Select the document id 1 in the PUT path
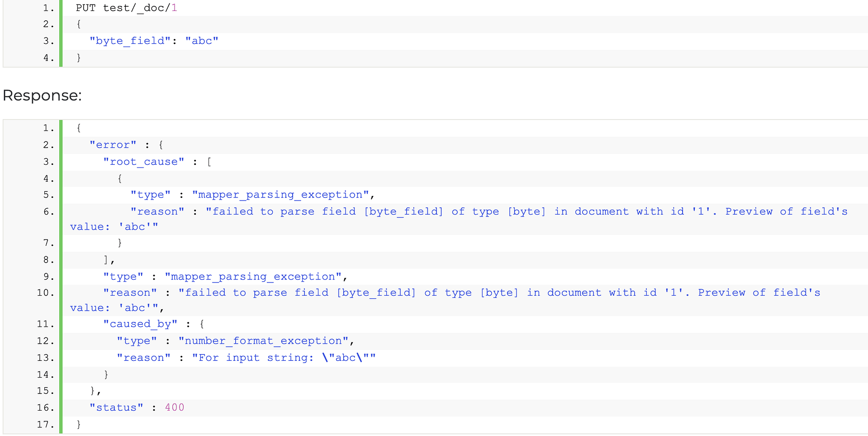 point(175,8)
